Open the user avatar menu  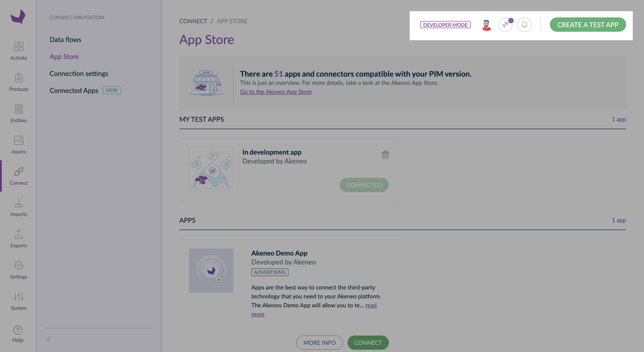tap(486, 25)
